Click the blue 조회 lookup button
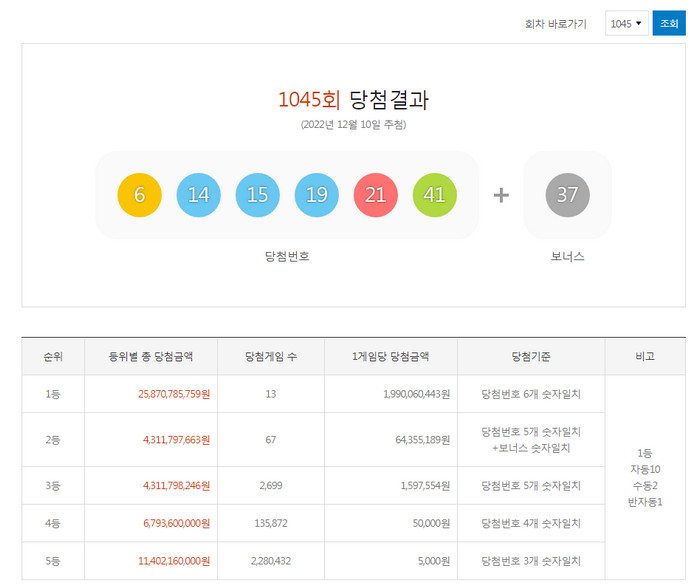700x586 pixels. [669, 23]
